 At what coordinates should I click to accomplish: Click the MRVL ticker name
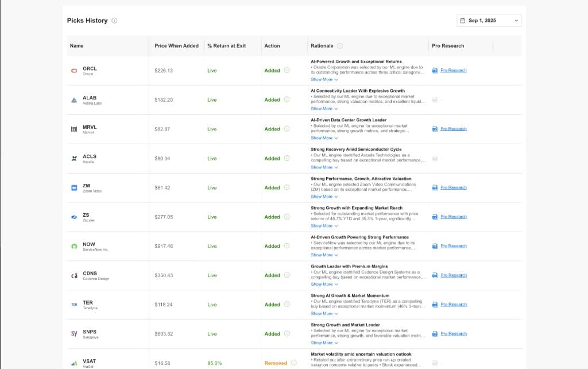tap(90, 127)
